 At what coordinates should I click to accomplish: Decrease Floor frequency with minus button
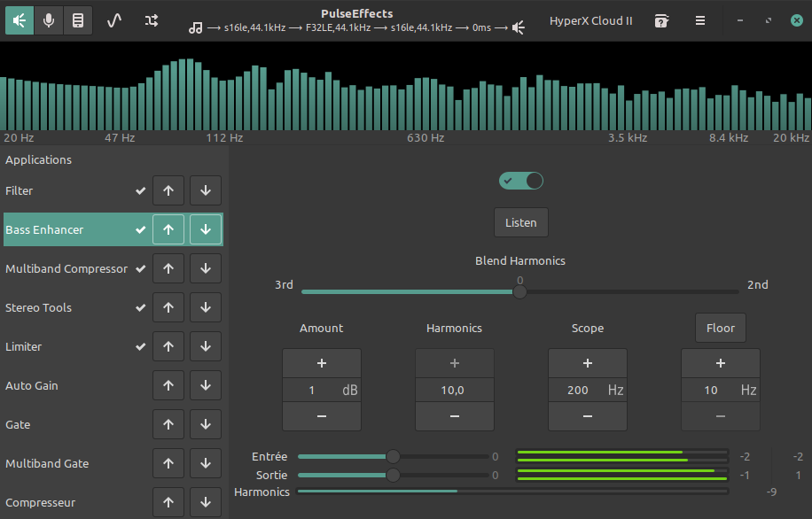pos(721,416)
